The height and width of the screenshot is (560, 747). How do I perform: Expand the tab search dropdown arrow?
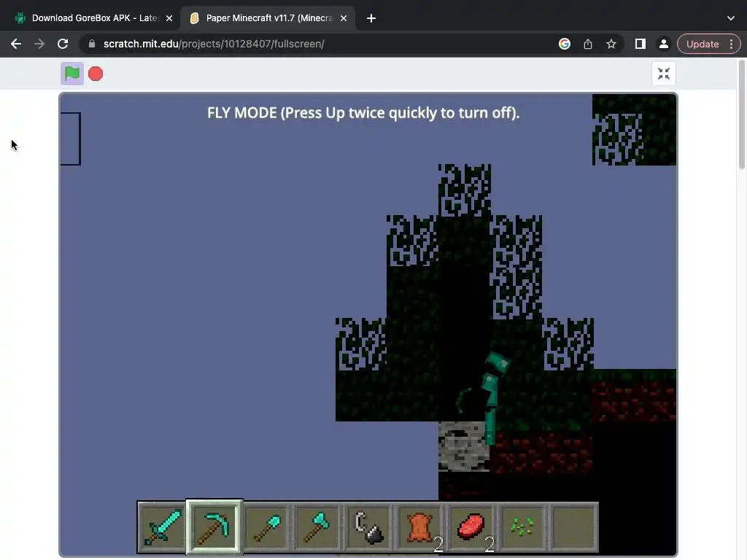click(731, 18)
